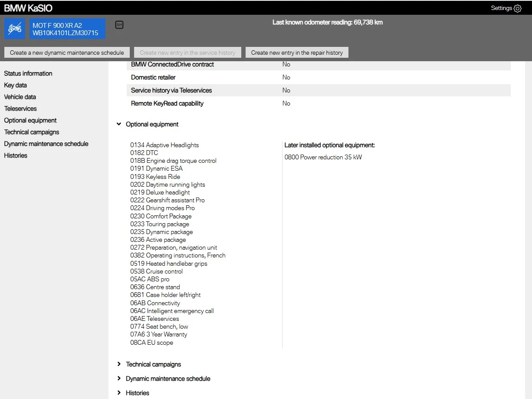Open Vehicle data in sidebar
Image resolution: width=532 pixels, height=399 pixels.
[20, 97]
